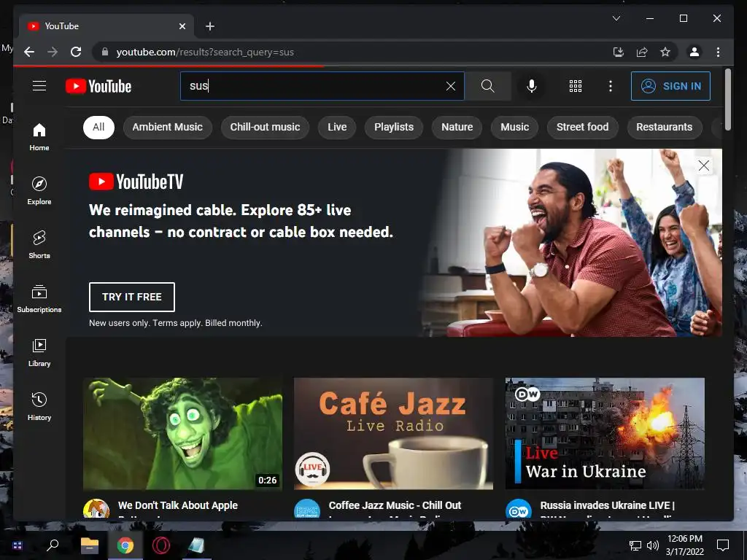Bookmark this page with the star icon
This screenshot has width=747, height=560.
(665, 52)
